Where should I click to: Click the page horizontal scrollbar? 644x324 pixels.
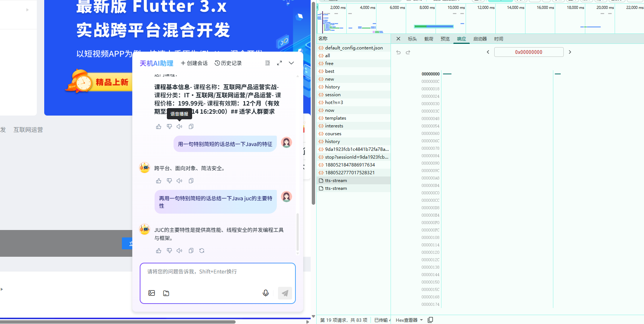click(118, 322)
